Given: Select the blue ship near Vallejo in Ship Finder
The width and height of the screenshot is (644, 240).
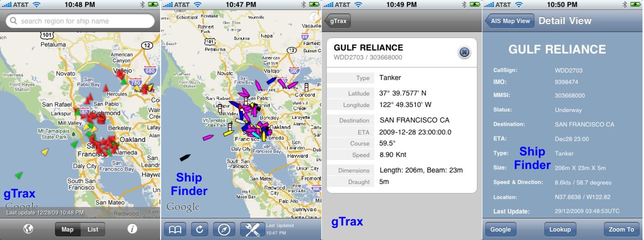Looking at the screenshot, I should click(x=271, y=80).
